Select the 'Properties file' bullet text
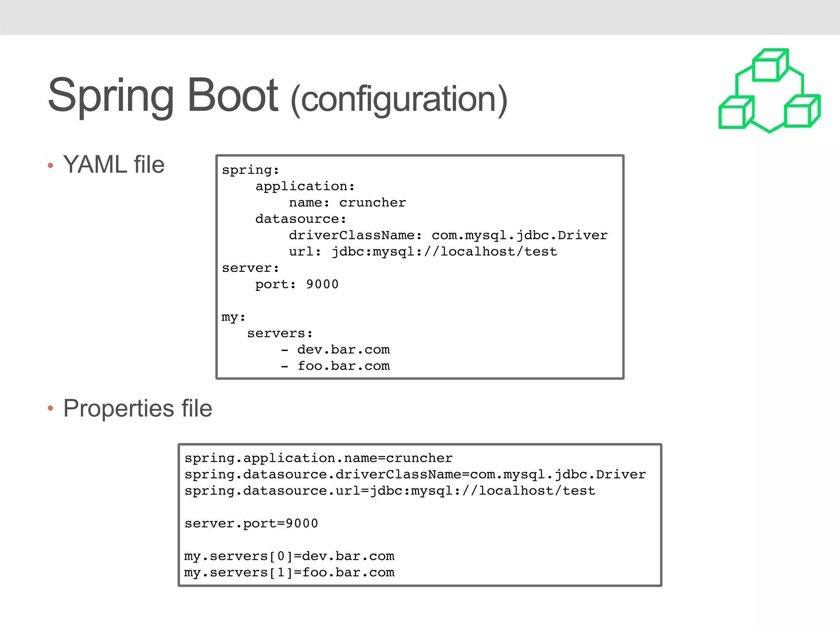 (x=137, y=409)
